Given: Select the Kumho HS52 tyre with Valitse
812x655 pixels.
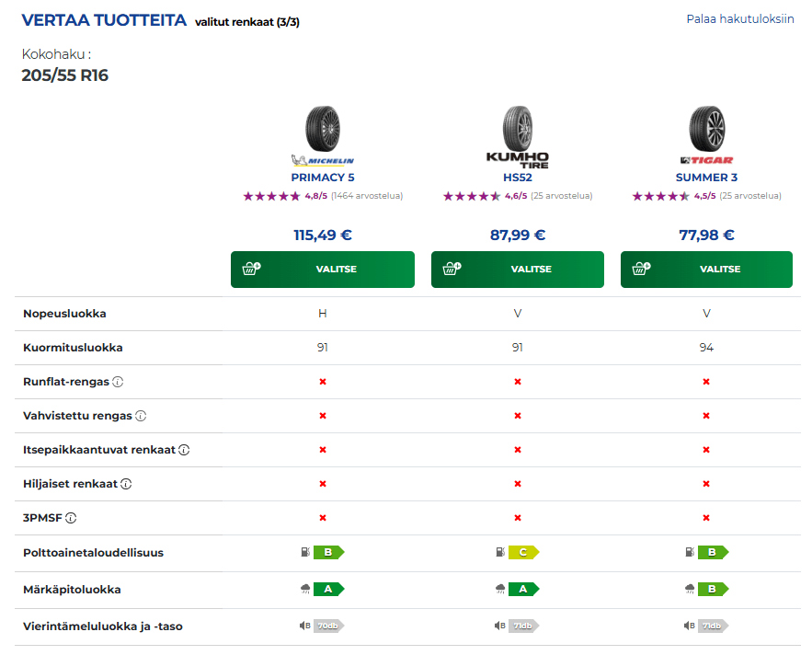Looking at the screenshot, I should 518,270.
